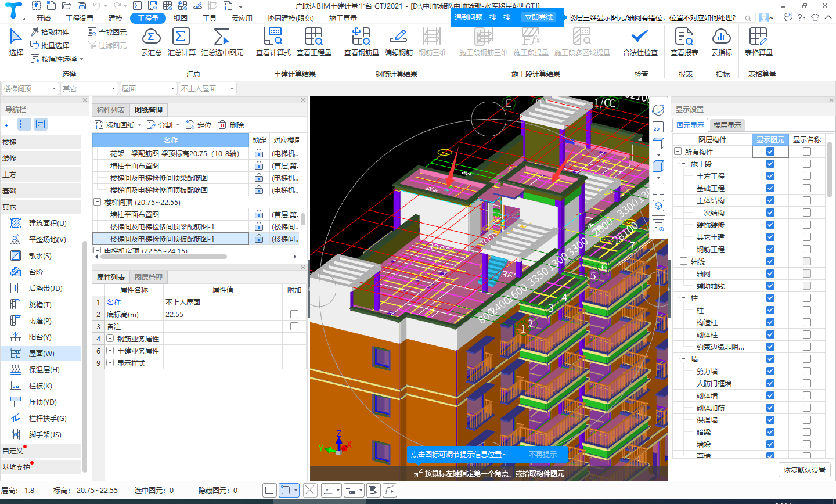
Task: Click the orthogonal mode icon in status bar
Action: tap(269, 490)
